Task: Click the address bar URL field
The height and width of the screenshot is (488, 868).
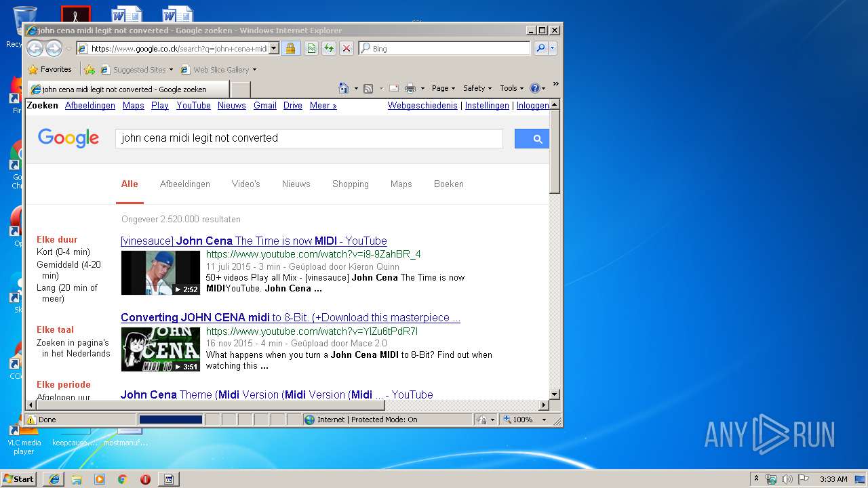Action: coord(173,49)
